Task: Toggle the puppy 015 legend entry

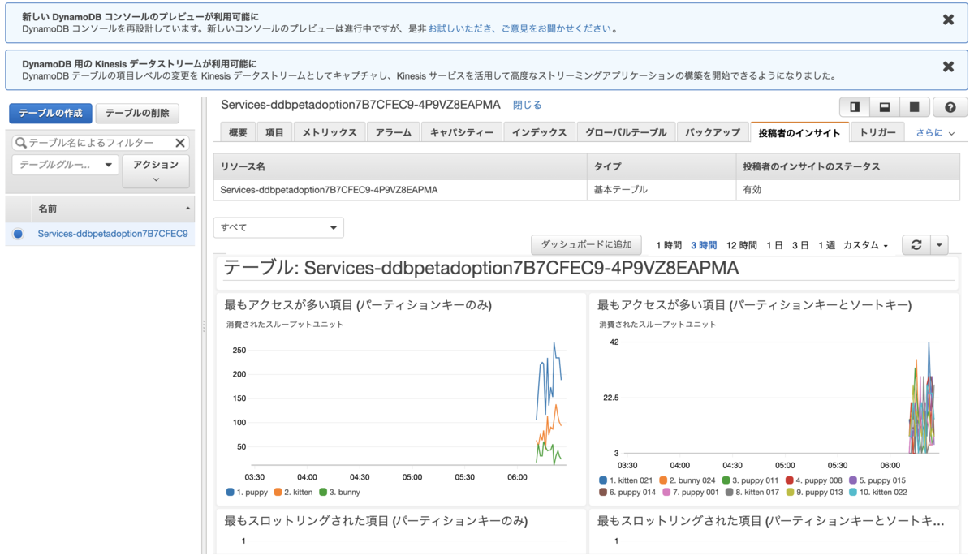Action: coord(877,480)
